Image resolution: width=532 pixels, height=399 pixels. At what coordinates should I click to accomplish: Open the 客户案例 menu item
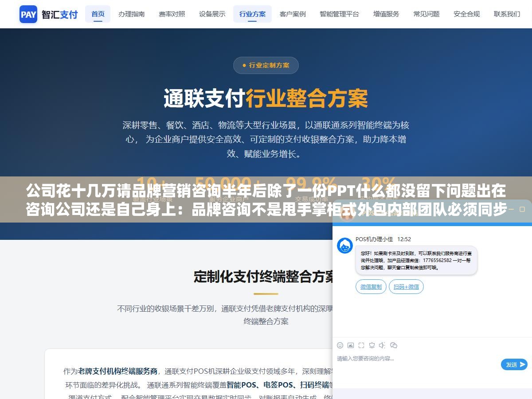(x=293, y=14)
